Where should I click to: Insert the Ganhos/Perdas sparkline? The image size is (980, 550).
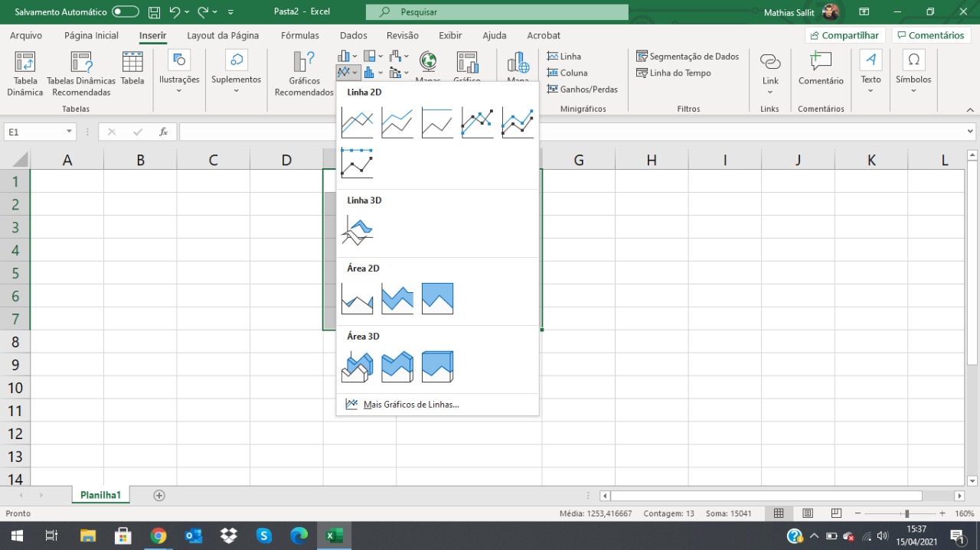582,89
